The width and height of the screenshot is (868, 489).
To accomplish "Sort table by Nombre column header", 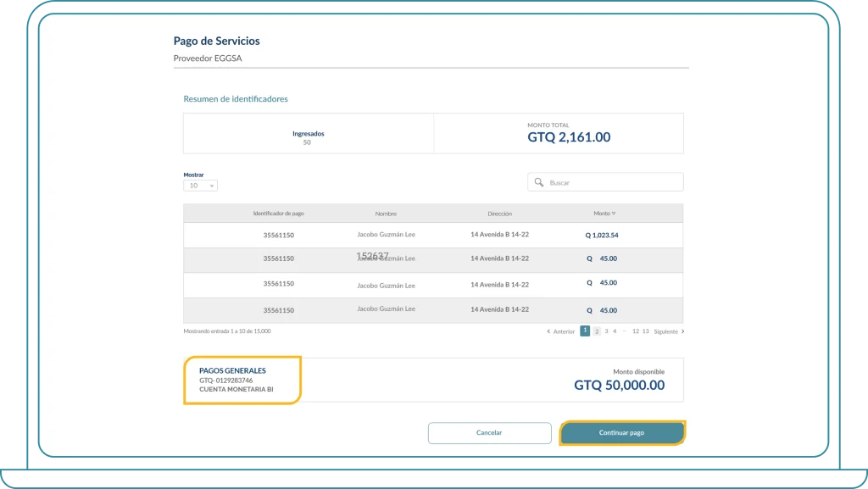I will pos(386,214).
